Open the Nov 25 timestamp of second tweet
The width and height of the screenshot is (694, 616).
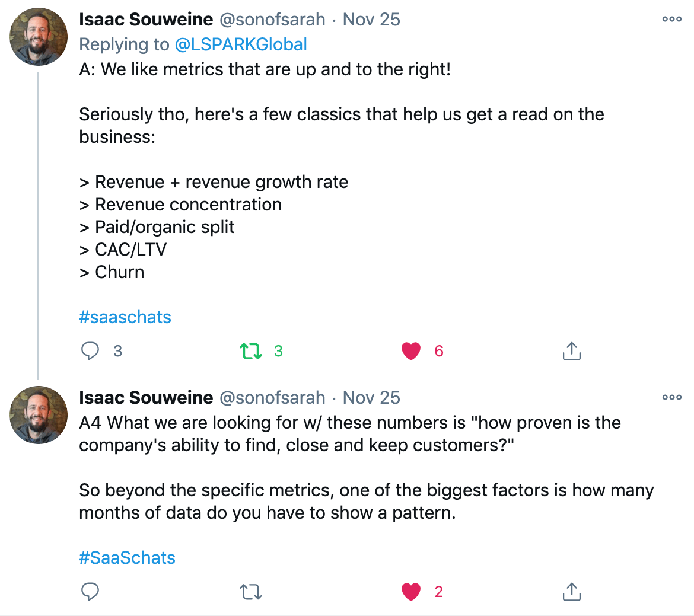point(371,398)
